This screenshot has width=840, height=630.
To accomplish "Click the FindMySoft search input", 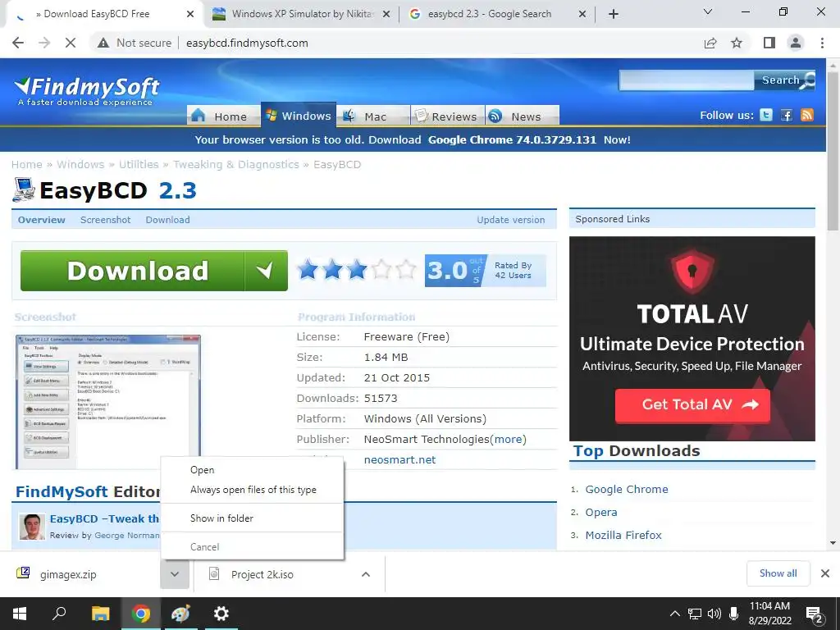I will (x=687, y=80).
